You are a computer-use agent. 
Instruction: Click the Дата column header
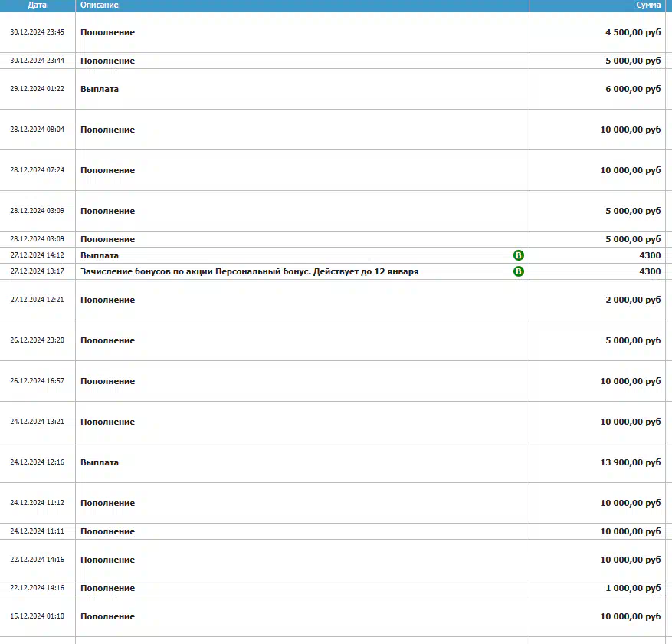(x=37, y=5)
